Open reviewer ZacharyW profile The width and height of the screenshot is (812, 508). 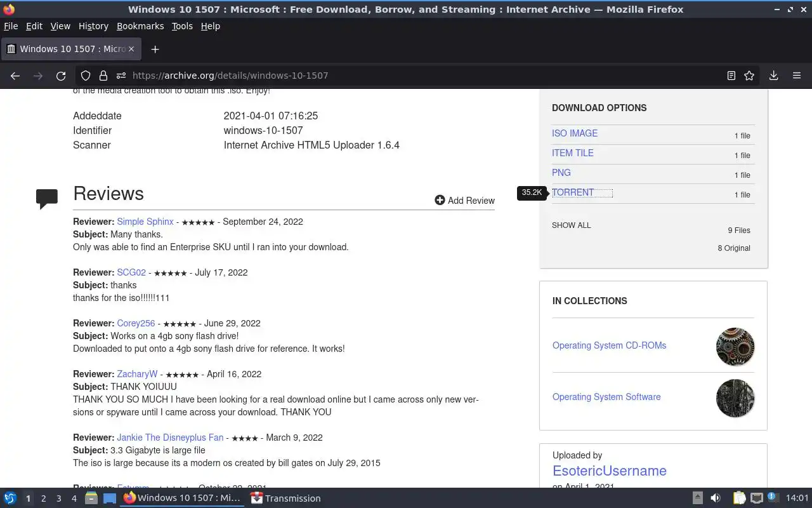[137, 374]
